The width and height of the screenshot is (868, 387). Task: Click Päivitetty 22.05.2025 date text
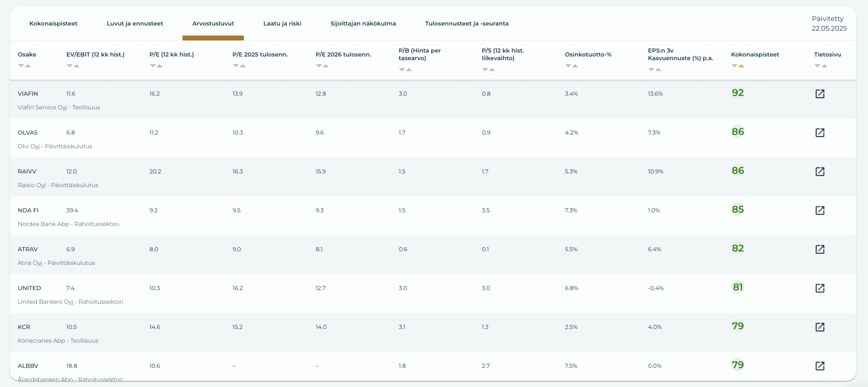pyautogui.click(x=829, y=23)
